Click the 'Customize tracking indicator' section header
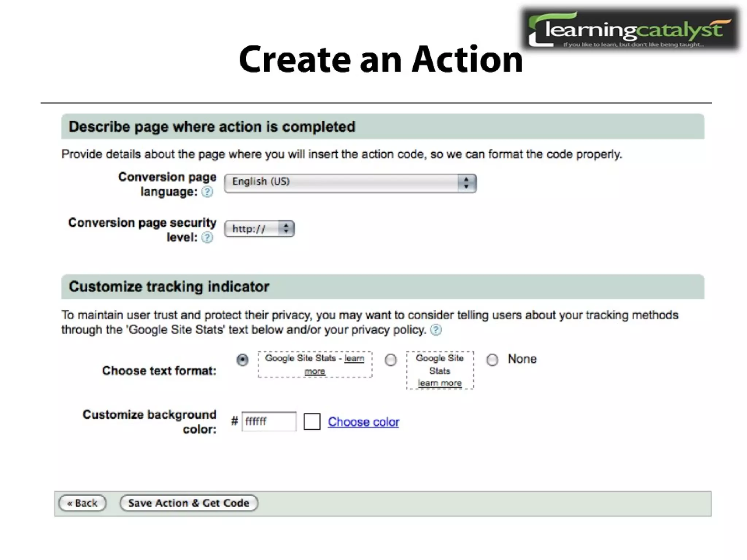 coord(169,287)
